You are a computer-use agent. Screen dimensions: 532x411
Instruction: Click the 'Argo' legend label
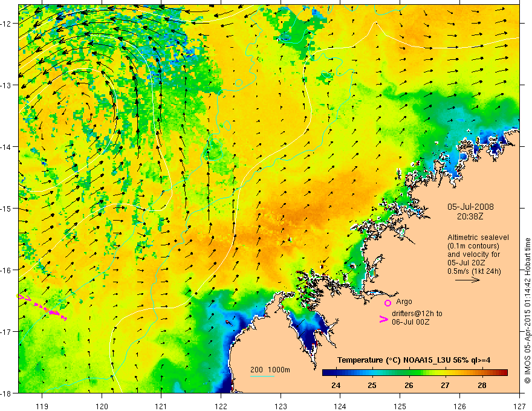tap(404, 302)
